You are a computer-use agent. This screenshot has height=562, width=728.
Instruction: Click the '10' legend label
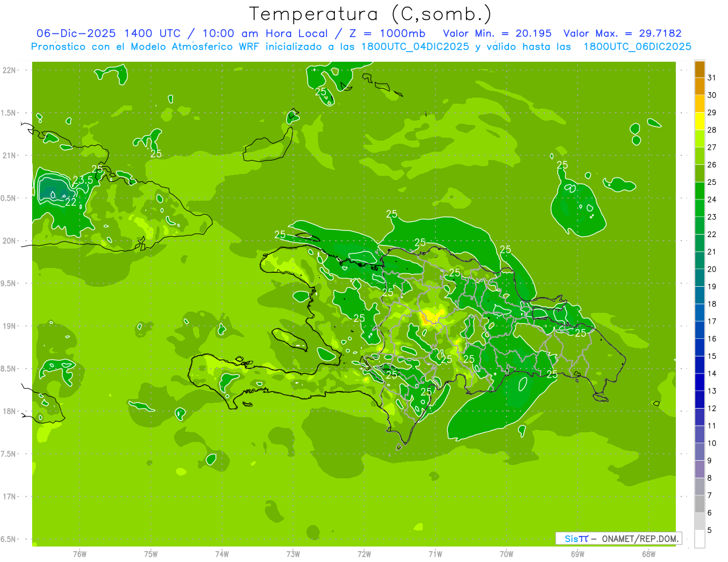[x=712, y=443]
